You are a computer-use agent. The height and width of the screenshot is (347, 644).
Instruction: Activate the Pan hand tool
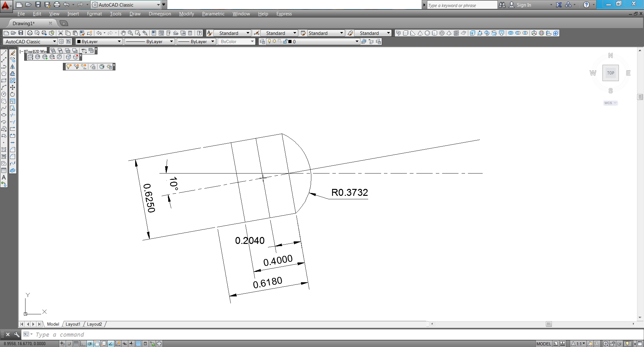click(123, 33)
